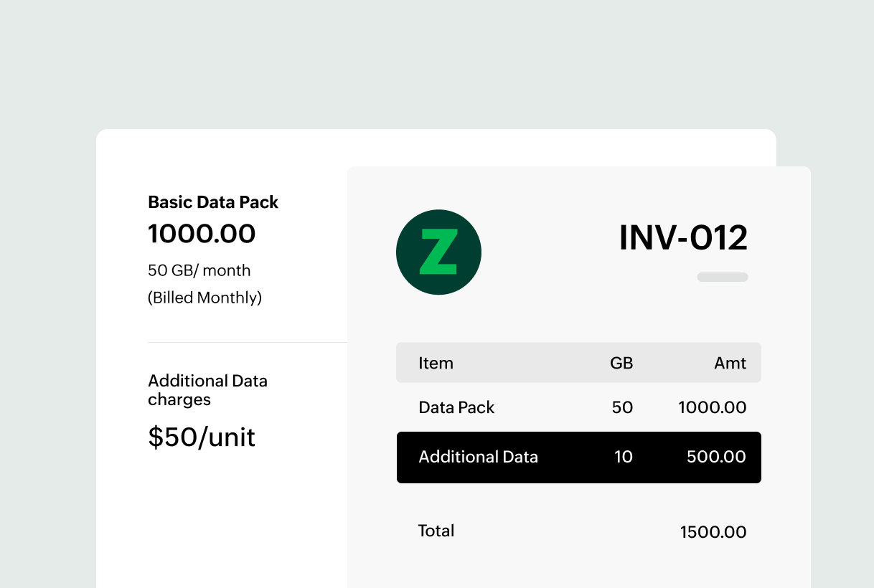Click the 1000.00 plan price
874x588 pixels.
point(202,234)
